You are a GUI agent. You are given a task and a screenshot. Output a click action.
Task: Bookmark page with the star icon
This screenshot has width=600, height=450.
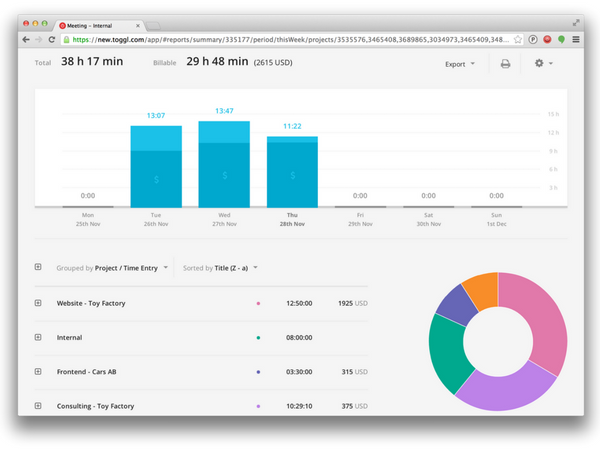pyautogui.click(x=518, y=39)
